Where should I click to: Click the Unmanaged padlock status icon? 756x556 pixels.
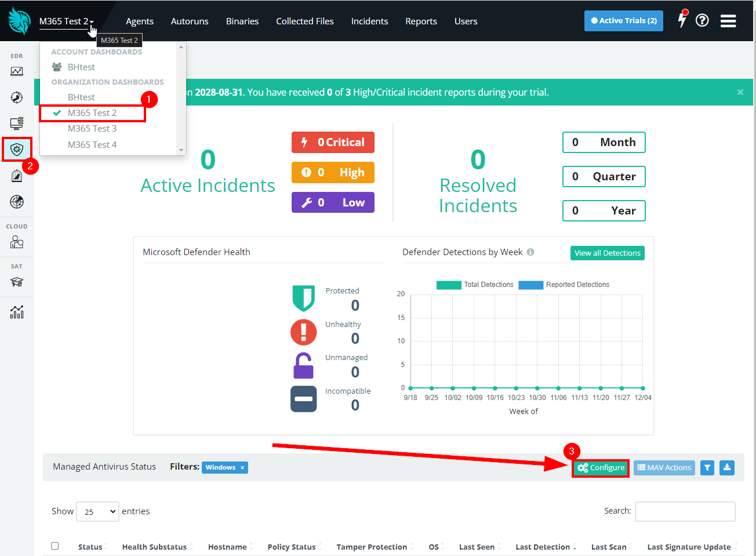point(303,366)
